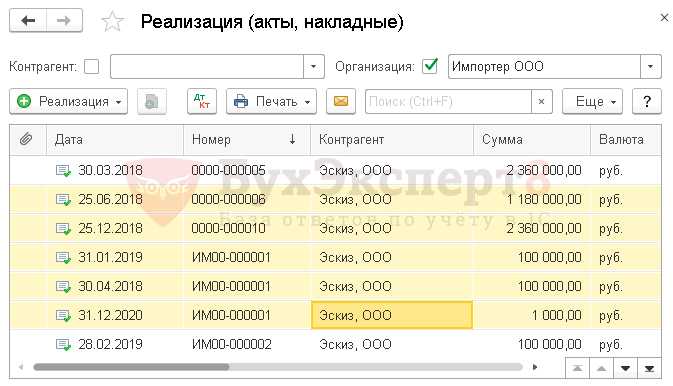
Task: Click the Сумма column header
Action: (x=532, y=140)
